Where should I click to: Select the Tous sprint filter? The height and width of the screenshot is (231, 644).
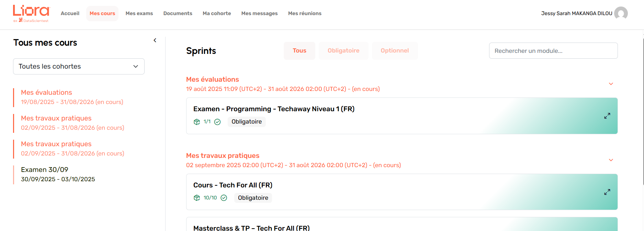tap(300, 51)
